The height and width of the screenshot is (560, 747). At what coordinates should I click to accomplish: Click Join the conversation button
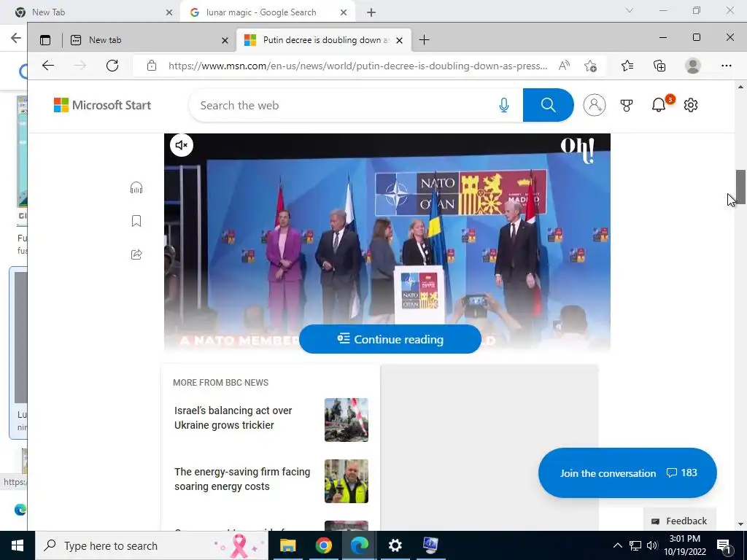point(627,472)
